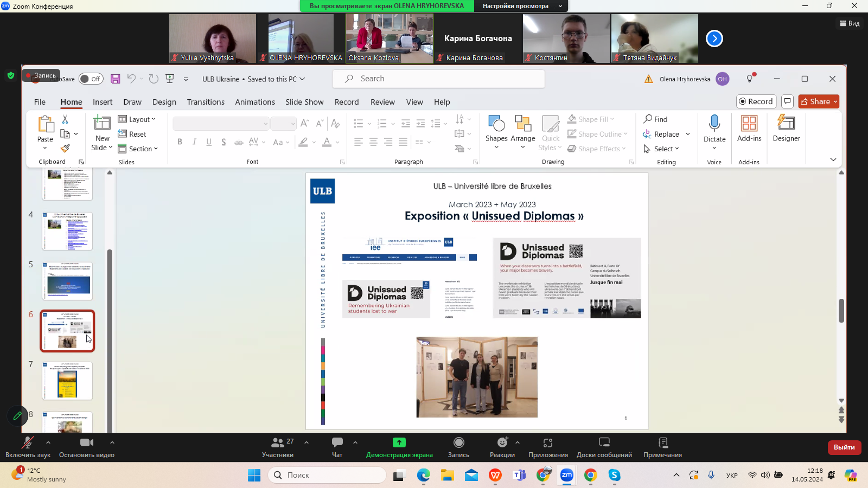Toggle the AutoSave switch

91,79
